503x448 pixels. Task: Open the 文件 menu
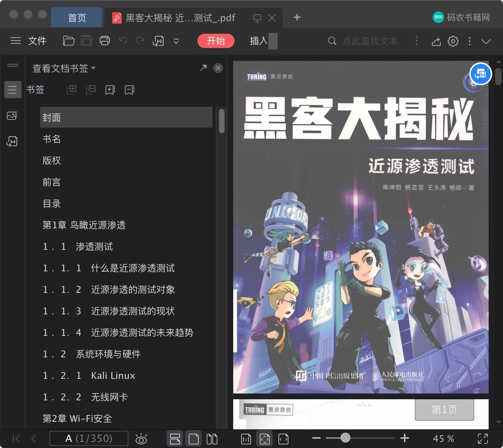tap(37, 41)
